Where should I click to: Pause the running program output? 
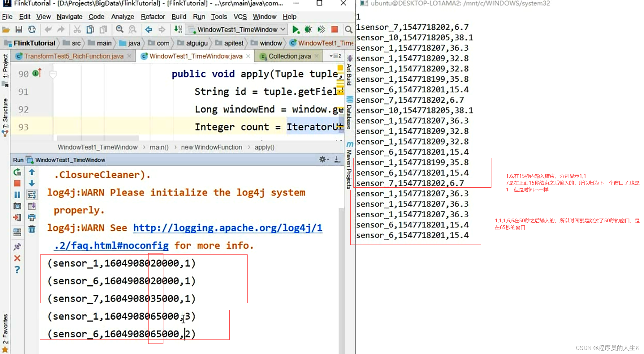click(x=17, y=194)
